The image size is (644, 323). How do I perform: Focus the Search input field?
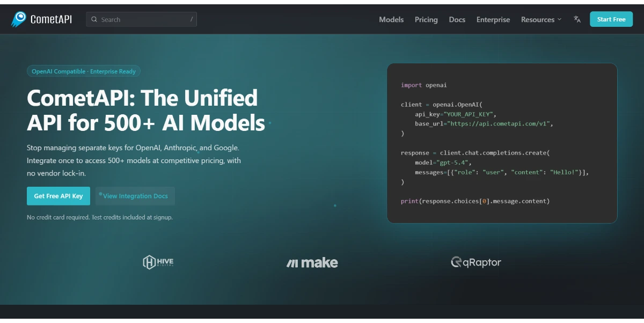(x=141, y=19)
